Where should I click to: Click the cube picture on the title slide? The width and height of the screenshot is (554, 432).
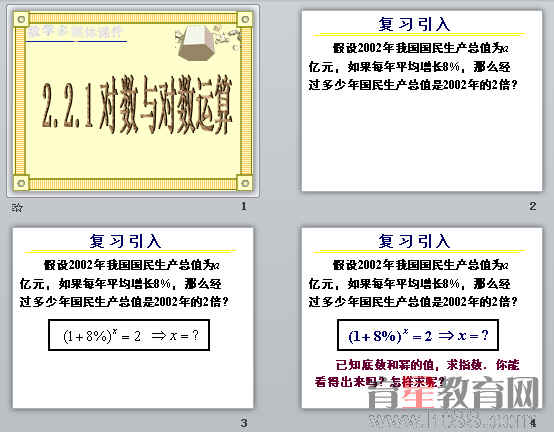tap(196, 43)
